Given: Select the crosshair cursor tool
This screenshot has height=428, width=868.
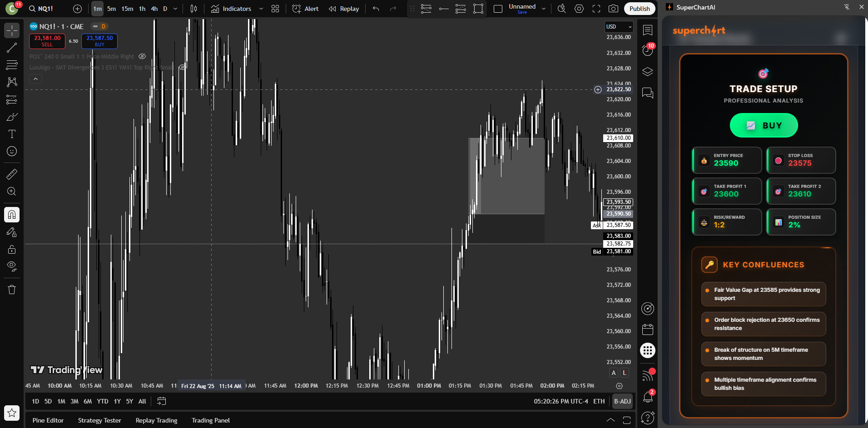Looking at the screenshot, I should (12, 30).
